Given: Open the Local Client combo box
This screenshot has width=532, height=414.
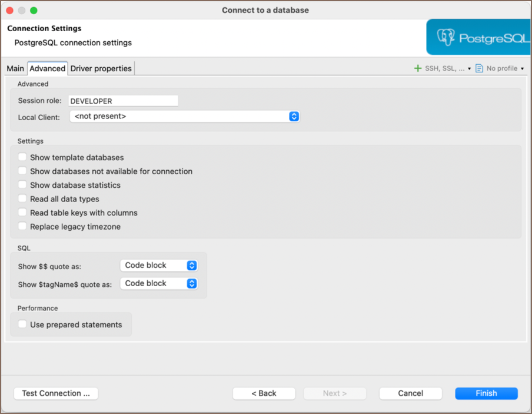Looking at the screenshot, I should 185,117.
